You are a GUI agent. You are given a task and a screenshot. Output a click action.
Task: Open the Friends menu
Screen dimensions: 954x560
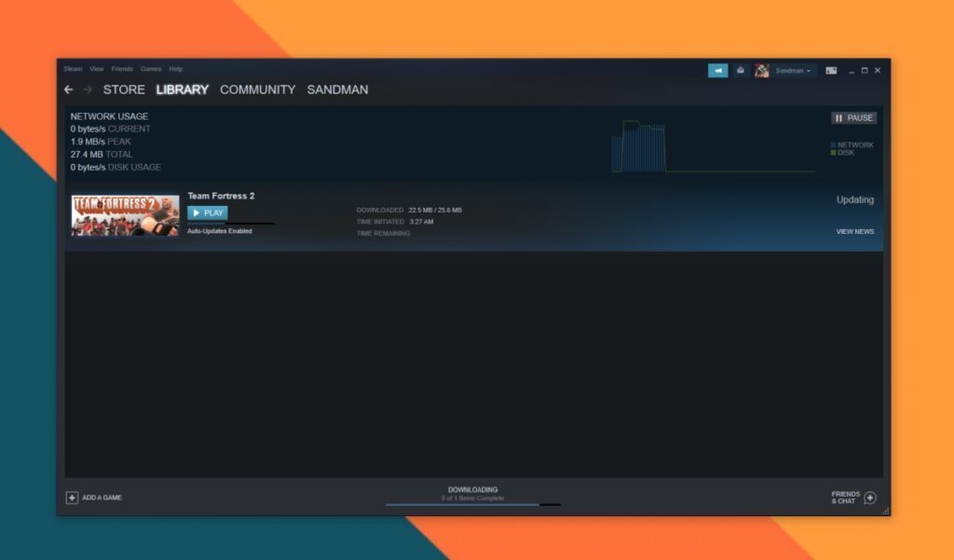point(122,68)
